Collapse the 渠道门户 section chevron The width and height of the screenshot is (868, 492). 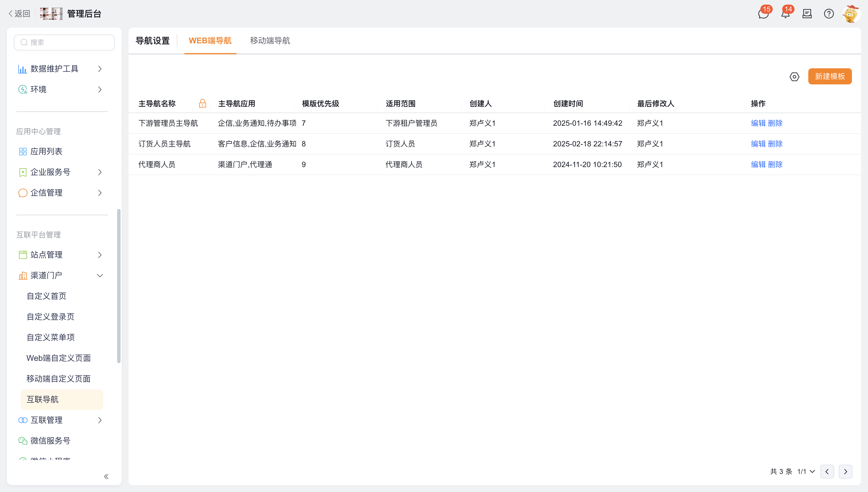point(100,276)
